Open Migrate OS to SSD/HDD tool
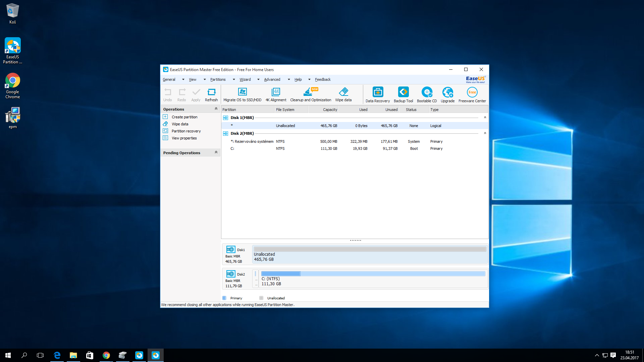 242,95
